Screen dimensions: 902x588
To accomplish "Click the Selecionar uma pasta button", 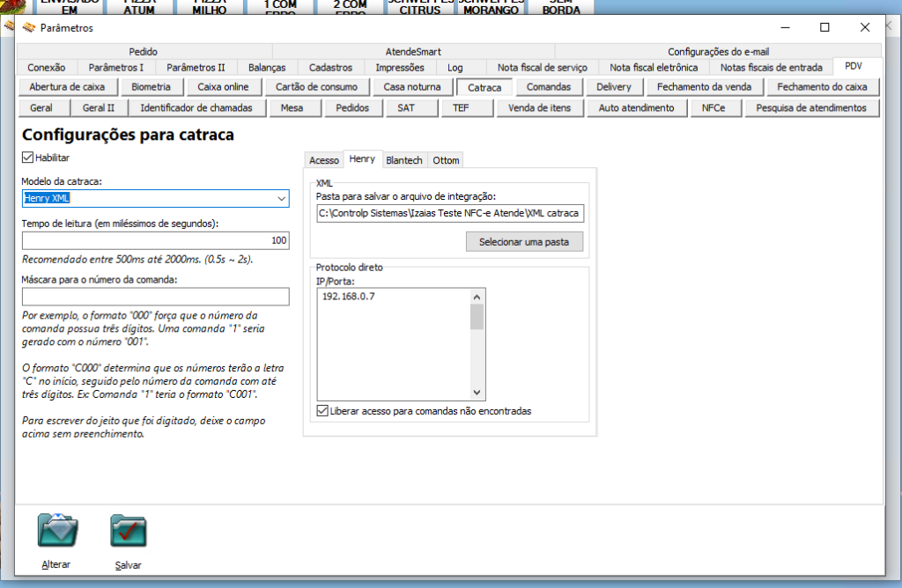I will pyautogui.click(x=524, y=241).
